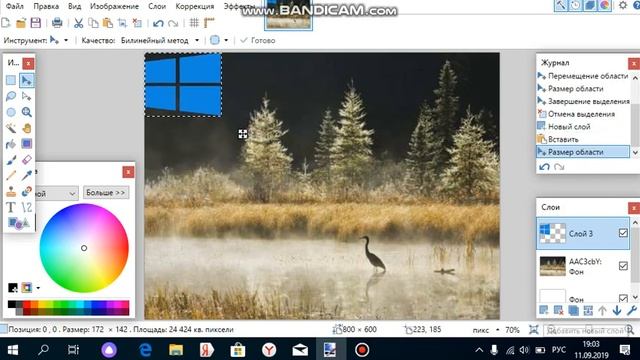Select the Line/Curve tool
The image size is (640, 360).
point(27,207)
